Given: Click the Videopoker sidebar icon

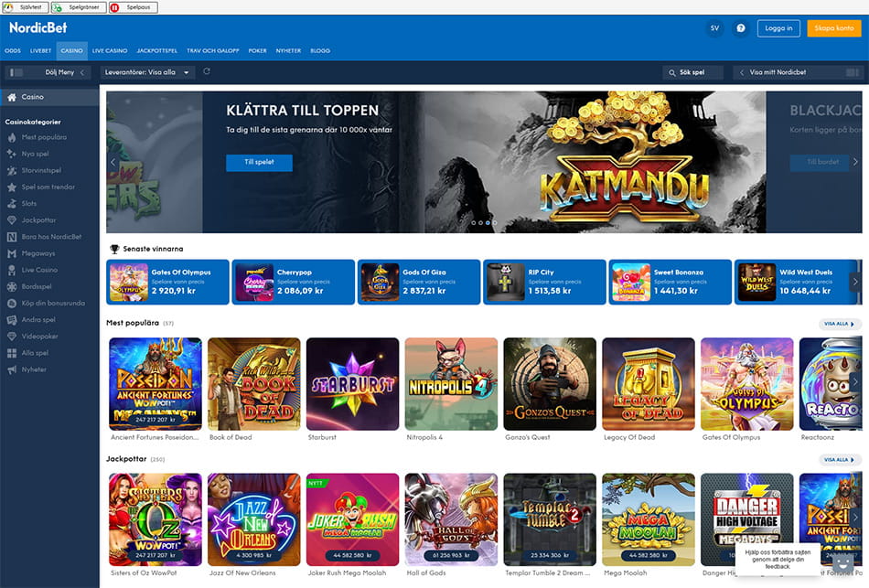Looking at the screenshot, I should click(12, 337).
